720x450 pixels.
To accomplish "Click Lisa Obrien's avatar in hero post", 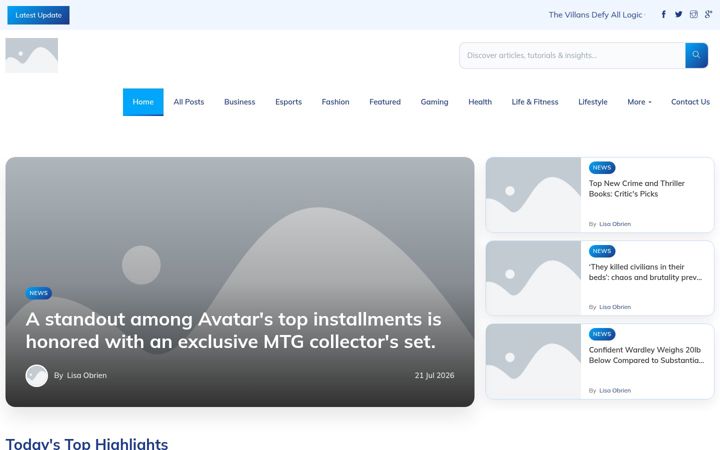I will coord(37,376).
